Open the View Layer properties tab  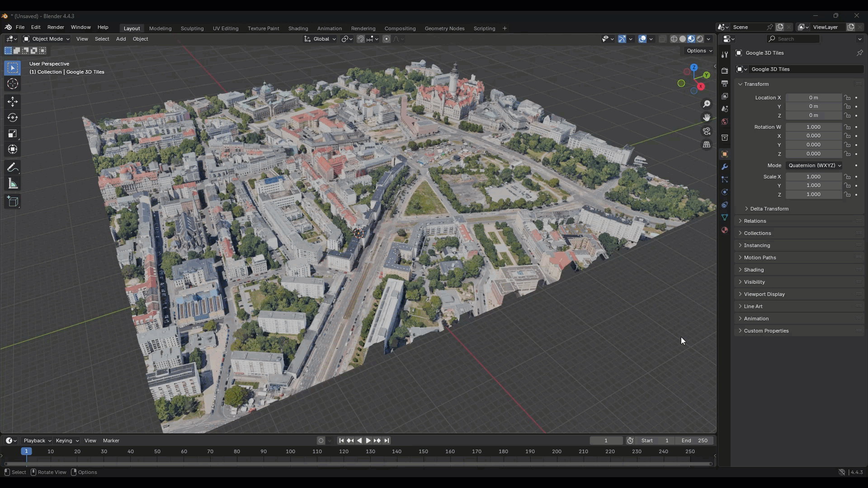point(725,96)
